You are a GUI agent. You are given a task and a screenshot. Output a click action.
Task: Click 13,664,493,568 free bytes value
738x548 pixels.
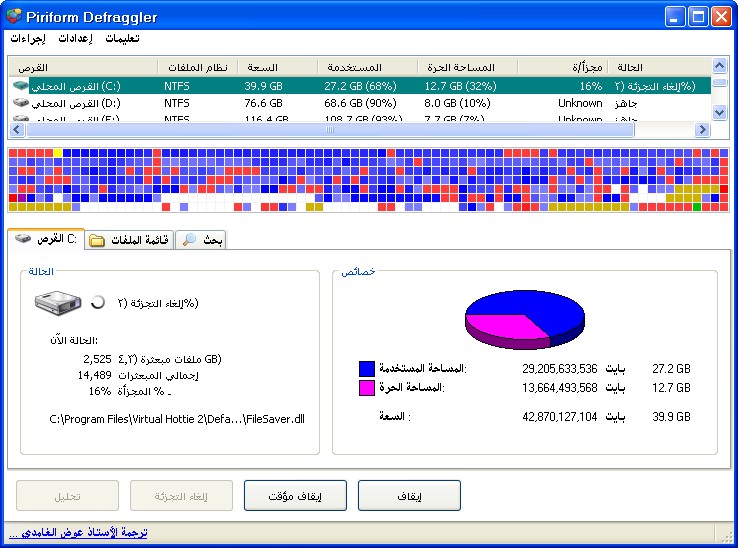pos(560,388)
